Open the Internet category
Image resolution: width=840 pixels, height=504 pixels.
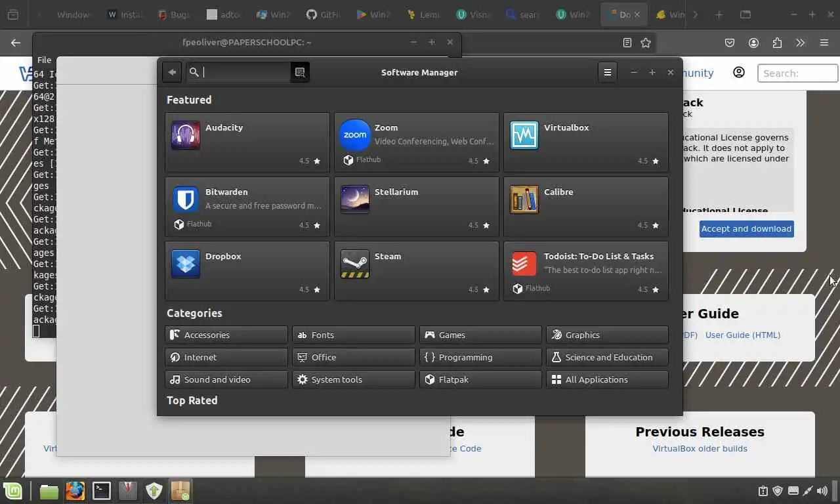click(x=226, y=357)
